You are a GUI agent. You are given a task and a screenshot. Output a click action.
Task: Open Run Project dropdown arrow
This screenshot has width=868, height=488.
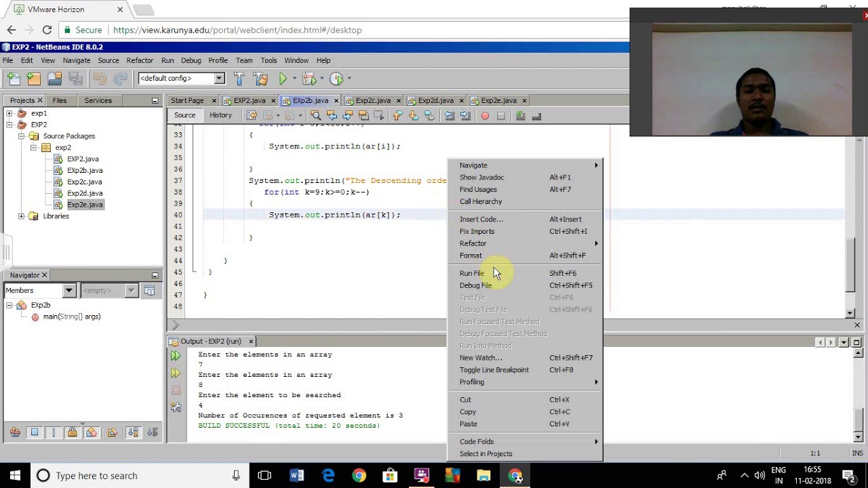pyautogui.click(x=294, y=79)
